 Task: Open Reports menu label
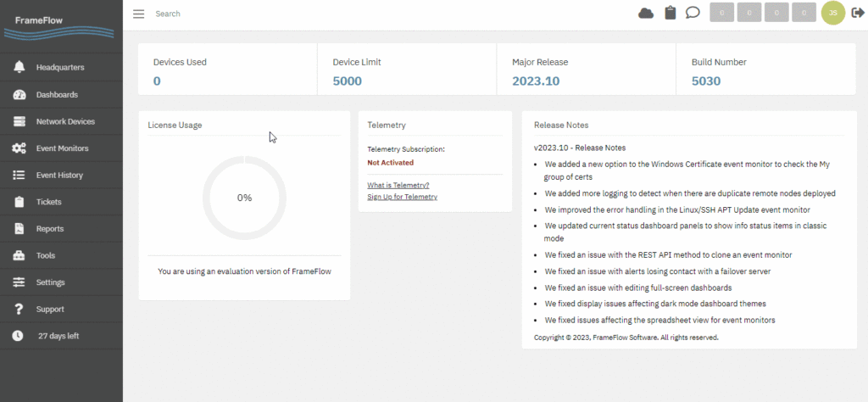(x=50, y=229)
